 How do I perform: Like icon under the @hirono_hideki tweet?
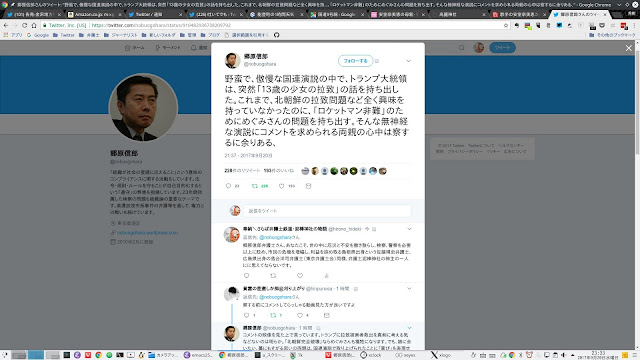point(300,276)
